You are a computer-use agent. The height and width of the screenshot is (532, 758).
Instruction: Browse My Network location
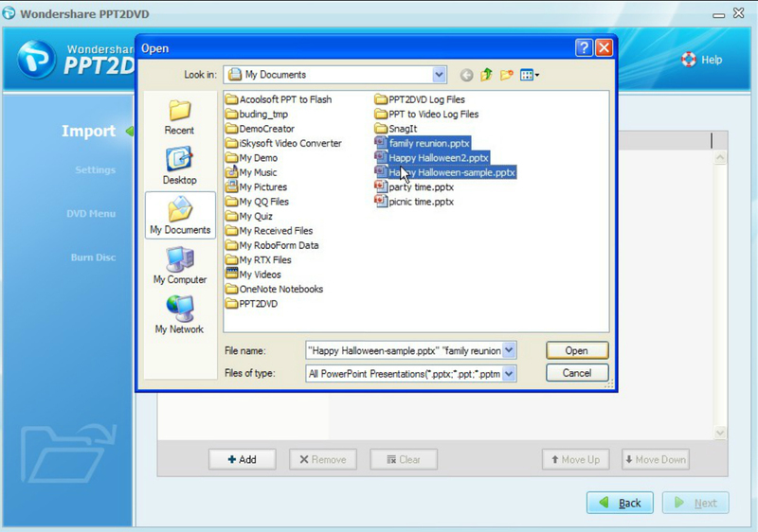pyautogui.click(x=179, y=315)
